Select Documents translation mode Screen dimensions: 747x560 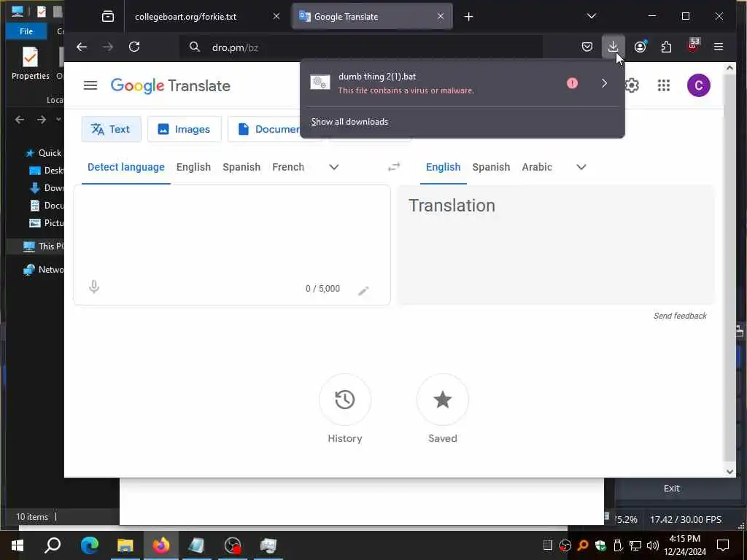click(x=264, y=129)
